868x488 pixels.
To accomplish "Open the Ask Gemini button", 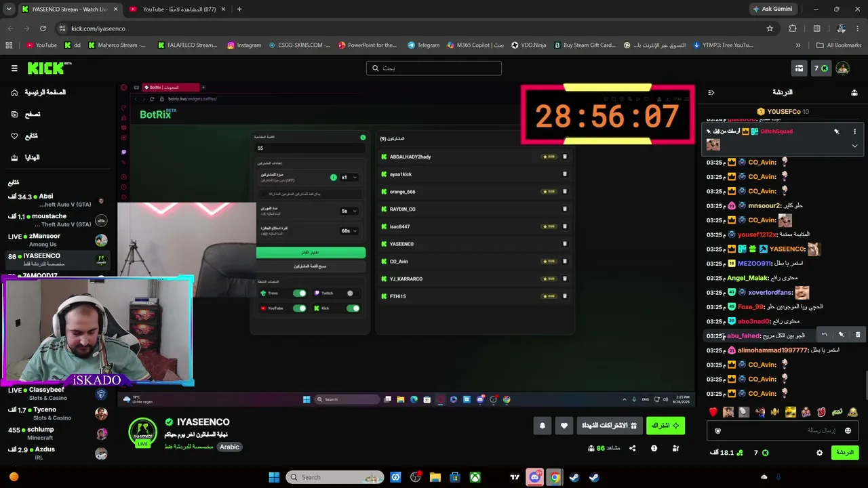I will point(772,9).
